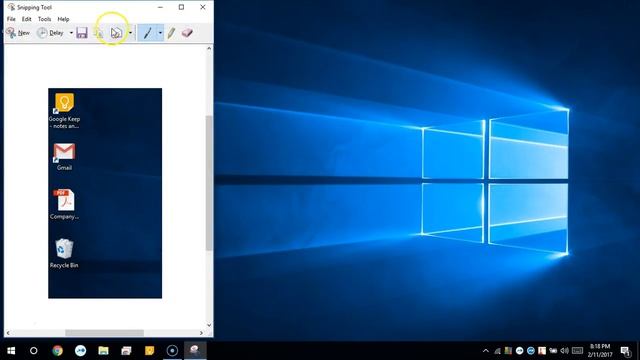Minimize the Snipping Tool window
The height and width of the screenshot is (360, 640).
pos(160,7)
